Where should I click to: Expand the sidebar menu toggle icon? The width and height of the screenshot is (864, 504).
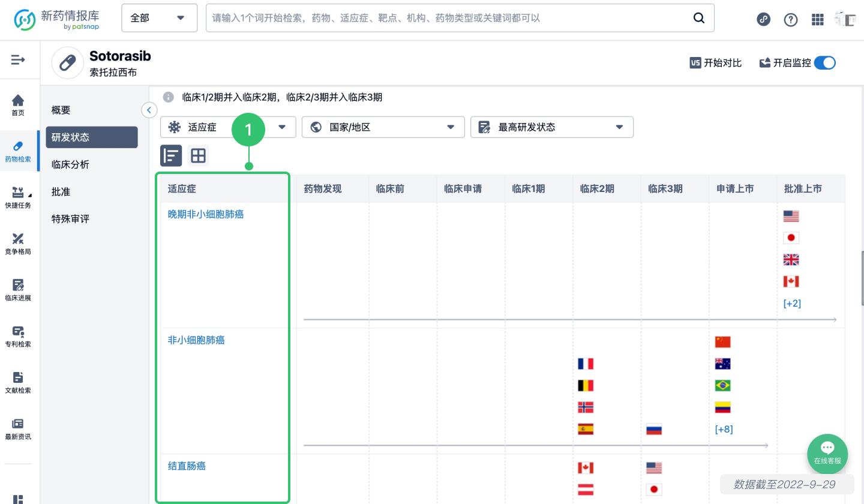pos(18,59)
